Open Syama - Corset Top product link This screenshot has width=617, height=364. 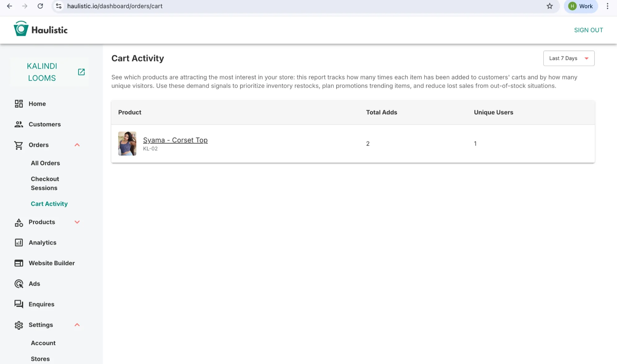(175, 140)
